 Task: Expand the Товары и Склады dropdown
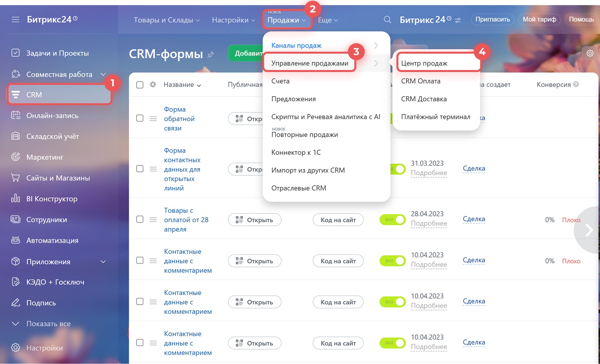(167, 20)
